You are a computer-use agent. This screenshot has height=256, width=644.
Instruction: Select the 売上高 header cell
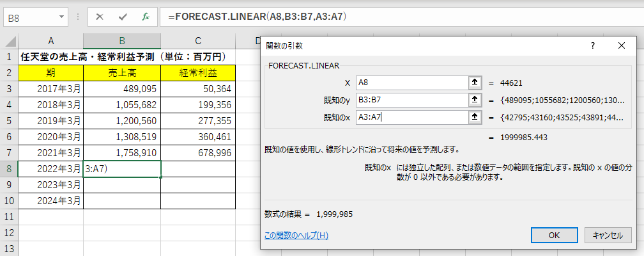(122, 73)
